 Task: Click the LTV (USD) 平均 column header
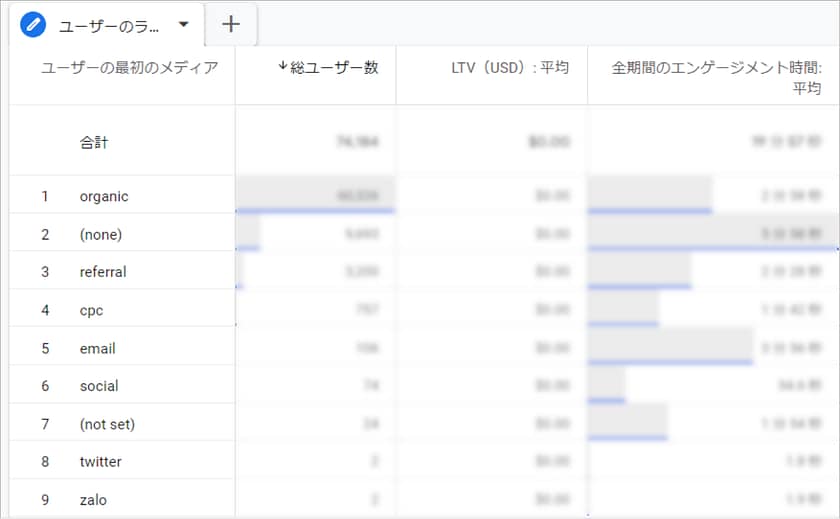point(510,68)
